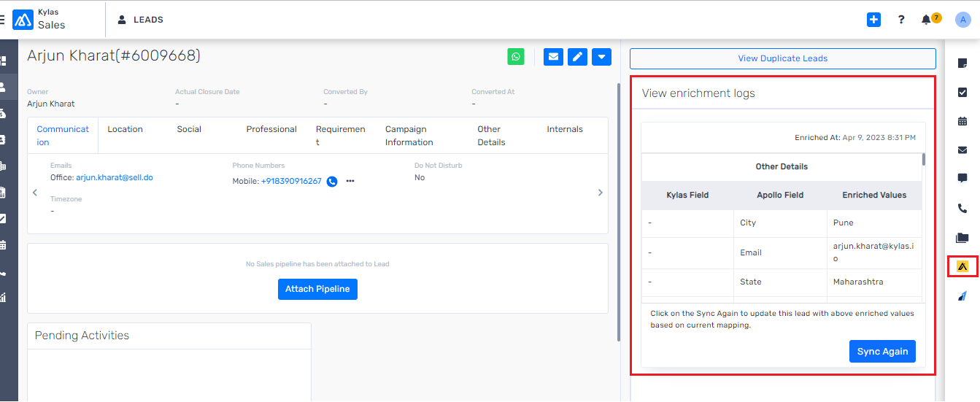The height and width of the screenshot is (402, 980).
Task: Open the Professional tab
Action: pyautogui.click(x=271, y=129)
